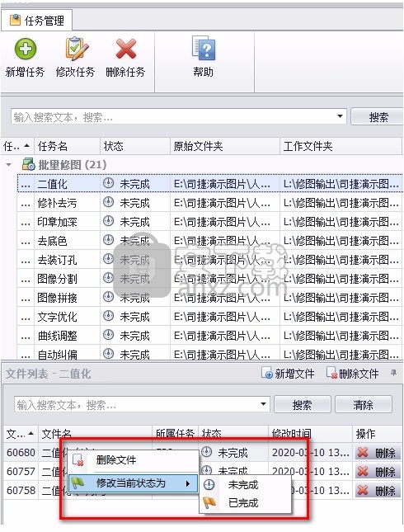Screen dimensions: 404x532
Task: Click the clock status icon for 修补去污
Action: tap(108, 202)
